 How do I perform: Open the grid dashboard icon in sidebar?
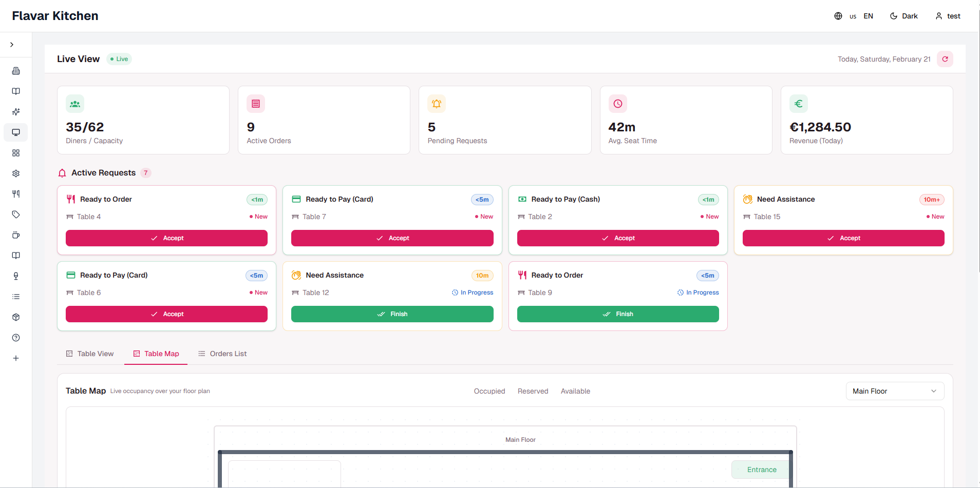[x=16, y=153]
